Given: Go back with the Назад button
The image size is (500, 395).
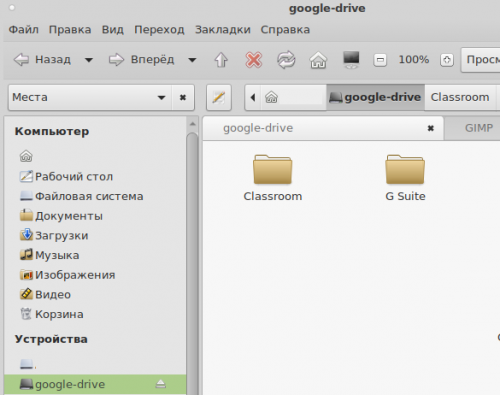Looking at the screenshot, I should tap(42, 60).
